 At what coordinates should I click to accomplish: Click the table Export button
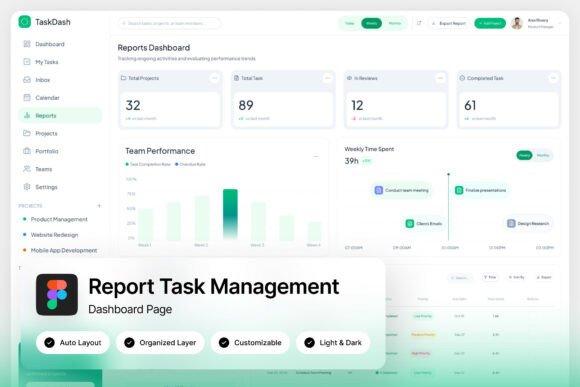coord(544,277)
